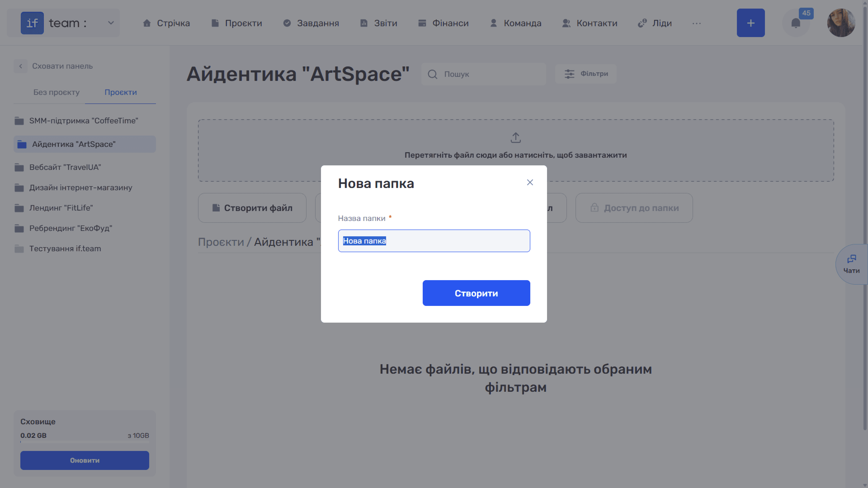Click the folder icon beside Вебсайт "TravelUA"
868x488 pixels.
pos(19,167)
